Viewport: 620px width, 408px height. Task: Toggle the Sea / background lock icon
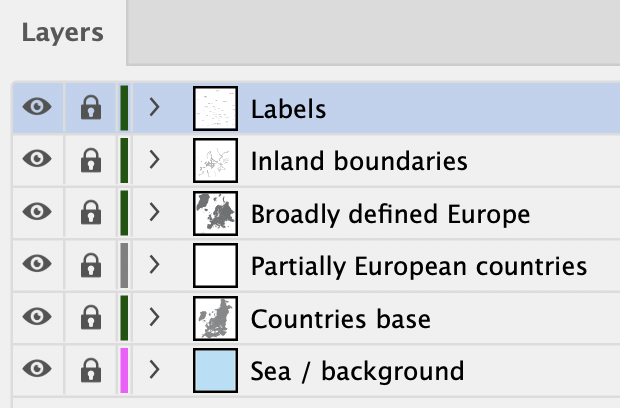pos(91,370)
